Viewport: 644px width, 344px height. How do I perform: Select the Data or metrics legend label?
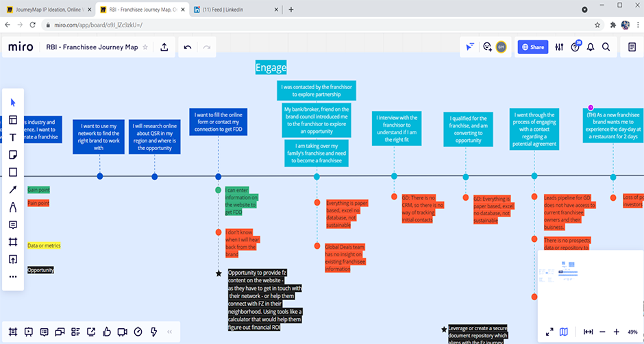(44, 246)
